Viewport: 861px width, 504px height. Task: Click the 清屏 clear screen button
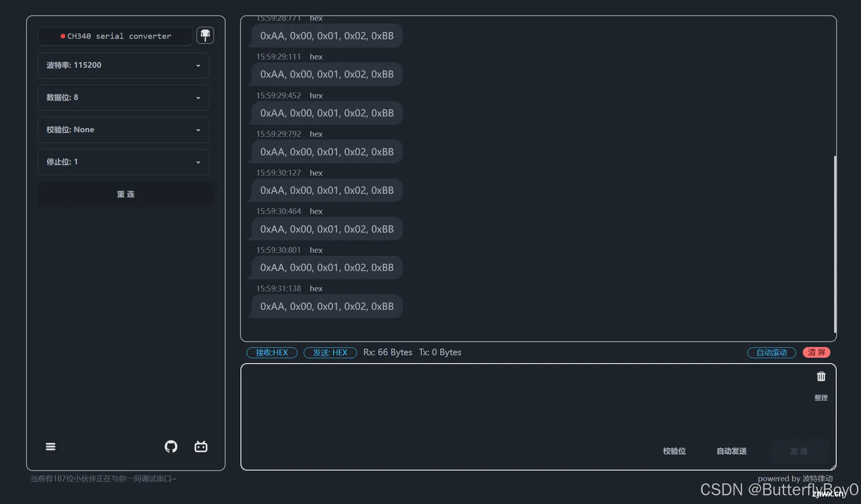pos(816,352)
